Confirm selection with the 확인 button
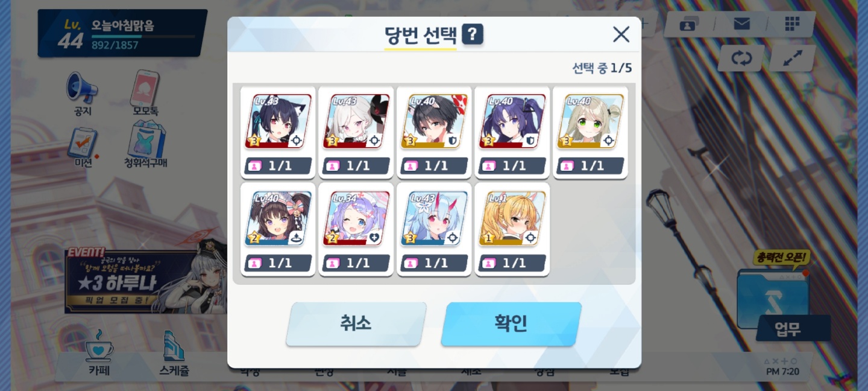Viewport: 868px width, 391px height. (511, 324)
